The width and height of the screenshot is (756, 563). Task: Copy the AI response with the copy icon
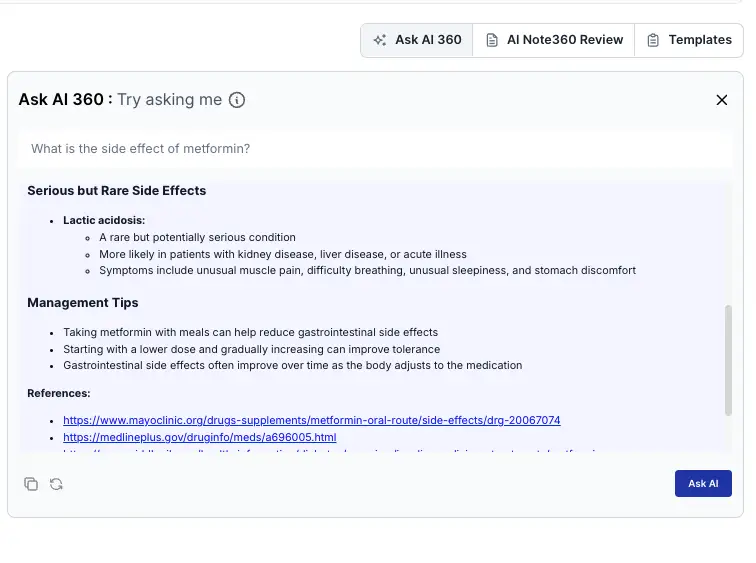point(31,484)
